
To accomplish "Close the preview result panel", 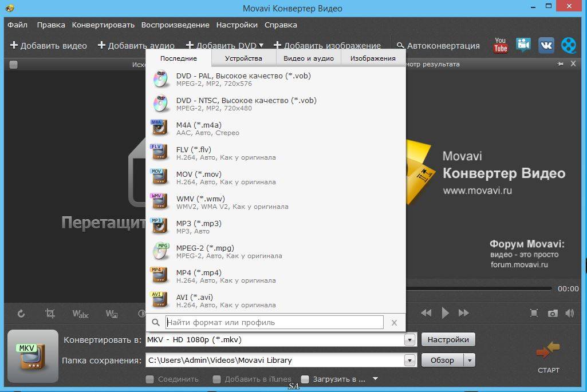I will 573,64.
